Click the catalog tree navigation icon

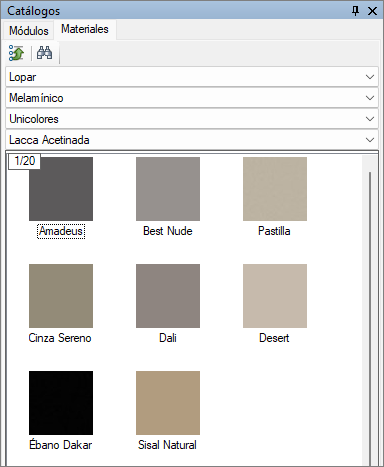[17, 53]
